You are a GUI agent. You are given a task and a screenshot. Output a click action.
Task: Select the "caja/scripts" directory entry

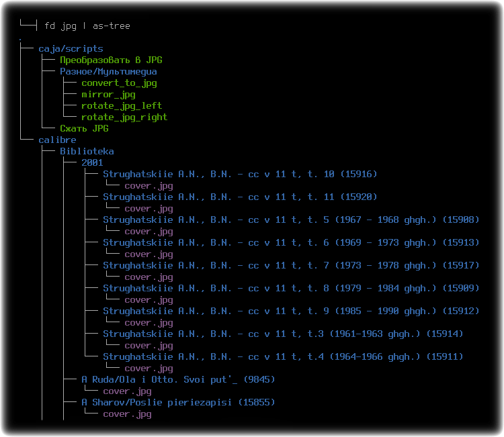point(71,48)
